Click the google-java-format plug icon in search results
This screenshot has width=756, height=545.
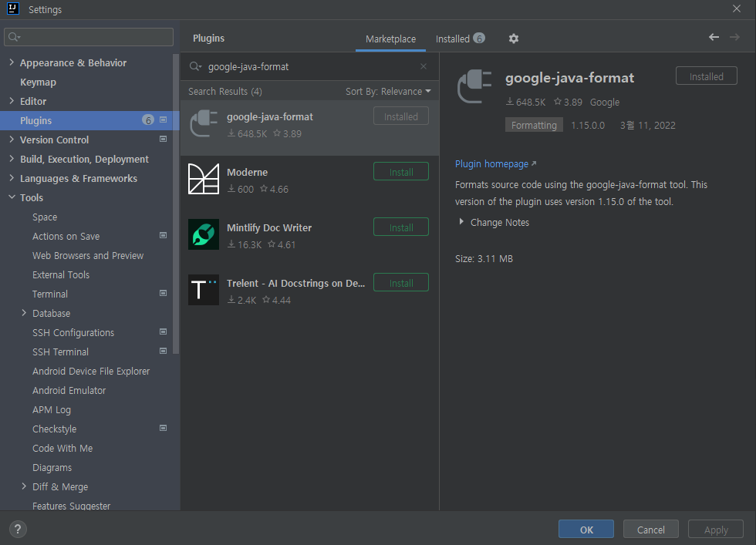(x=204, y=123)
